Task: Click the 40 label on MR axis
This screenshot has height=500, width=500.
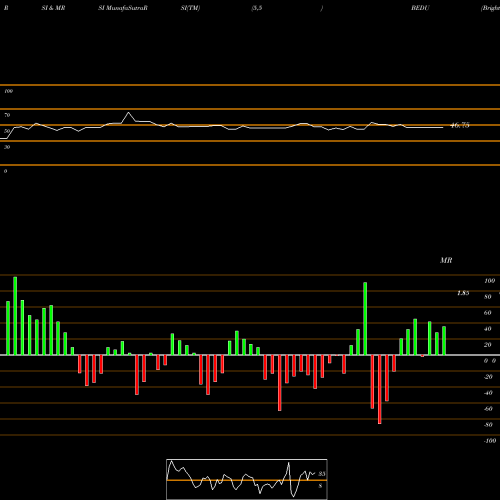Action: pyautogui.click(x=488, y=329)
